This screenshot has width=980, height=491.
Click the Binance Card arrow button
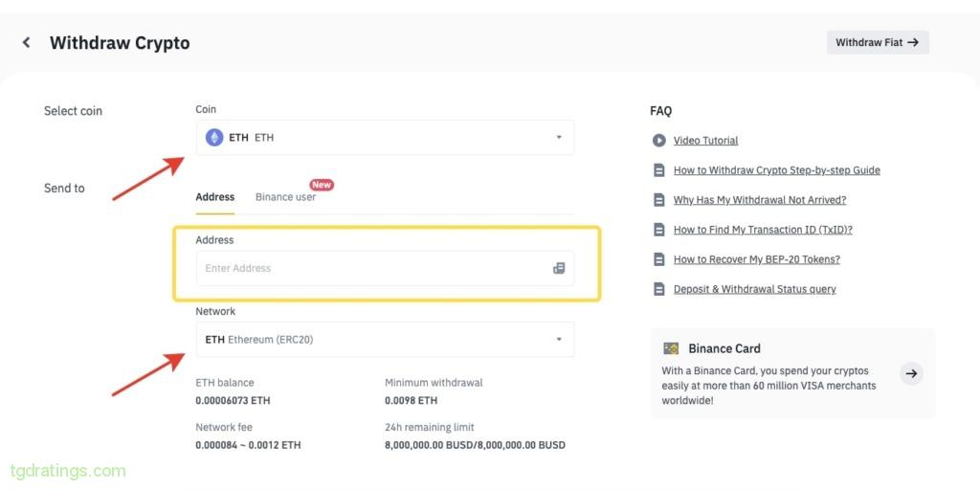coord(911,373)
